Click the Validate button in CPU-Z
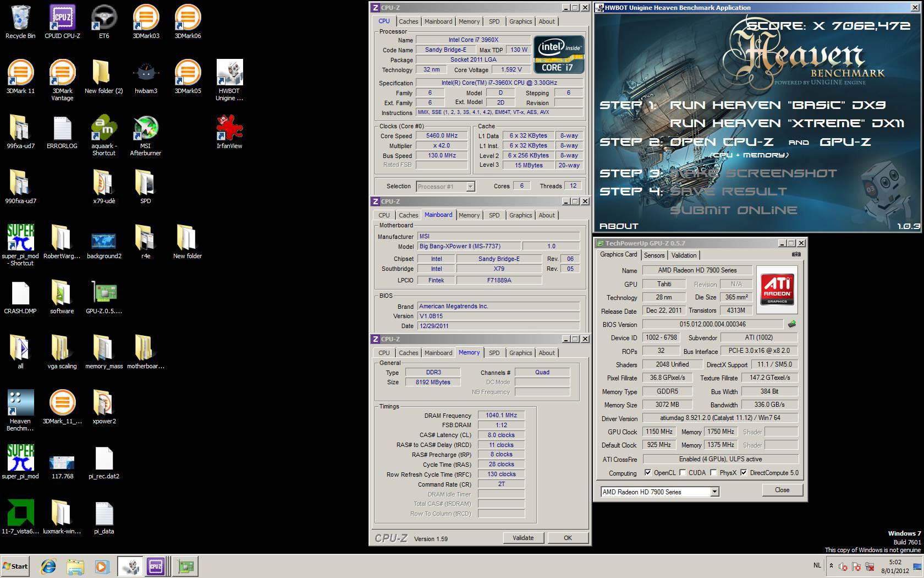 523,538
